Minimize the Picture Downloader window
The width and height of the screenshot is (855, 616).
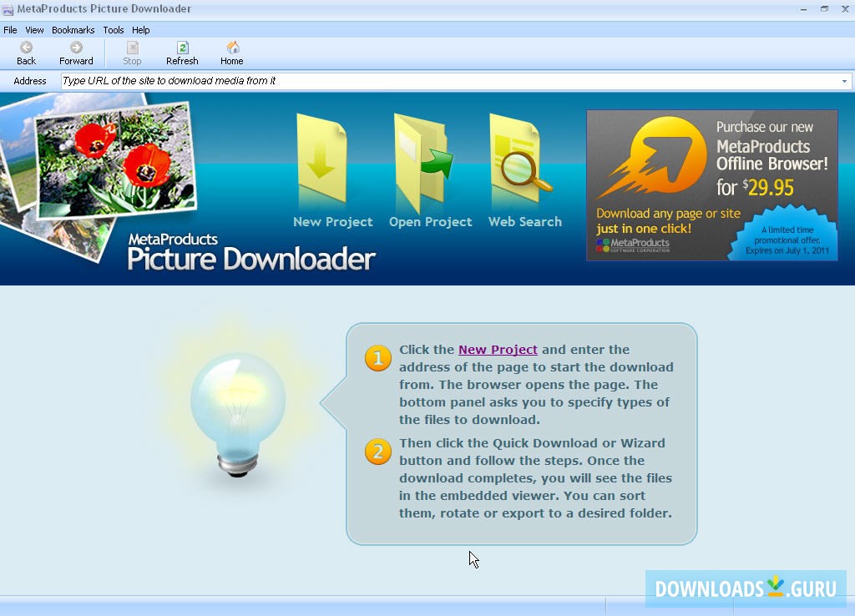tap(803, 9)
